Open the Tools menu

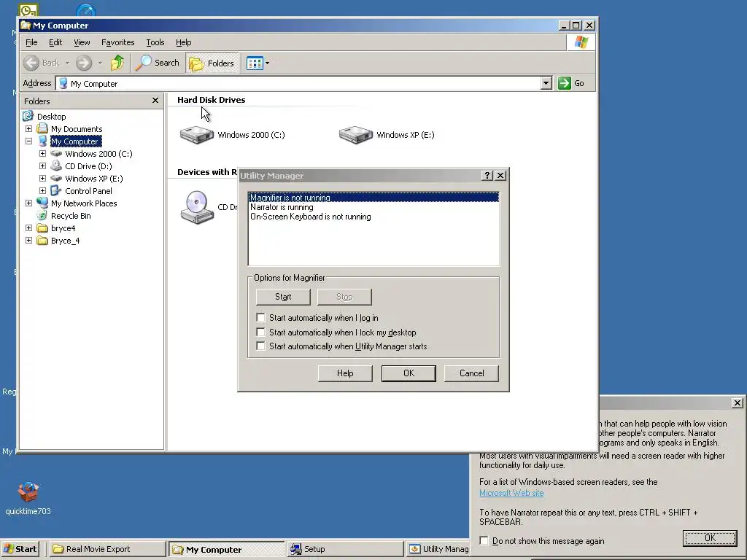[155, 42]
